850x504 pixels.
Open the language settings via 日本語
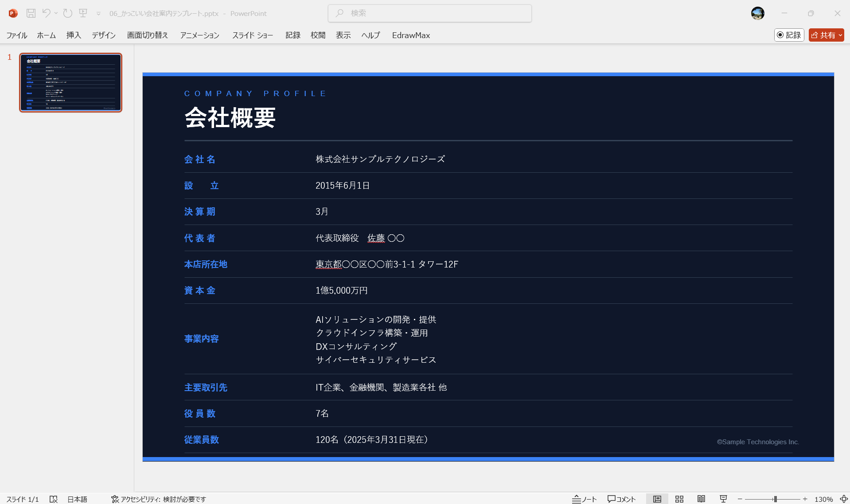tap(78, 499)
